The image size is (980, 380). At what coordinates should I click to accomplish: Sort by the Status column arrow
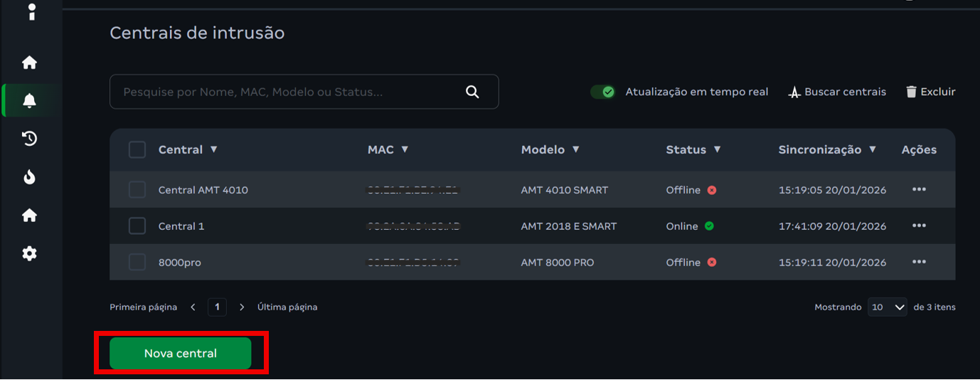click(717, 149)
